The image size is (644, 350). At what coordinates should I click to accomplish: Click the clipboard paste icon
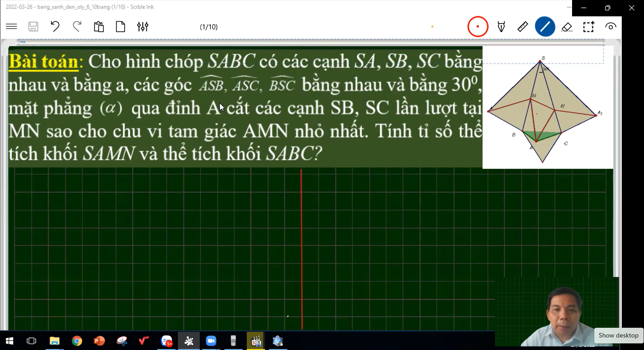(x=99, y=27)
